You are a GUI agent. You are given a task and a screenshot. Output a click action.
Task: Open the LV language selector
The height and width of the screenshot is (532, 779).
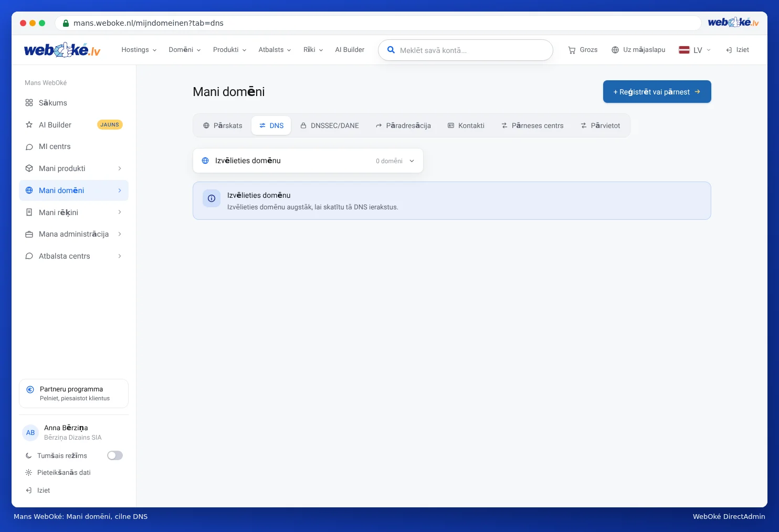pyautogui.click(x=694, y=50)
